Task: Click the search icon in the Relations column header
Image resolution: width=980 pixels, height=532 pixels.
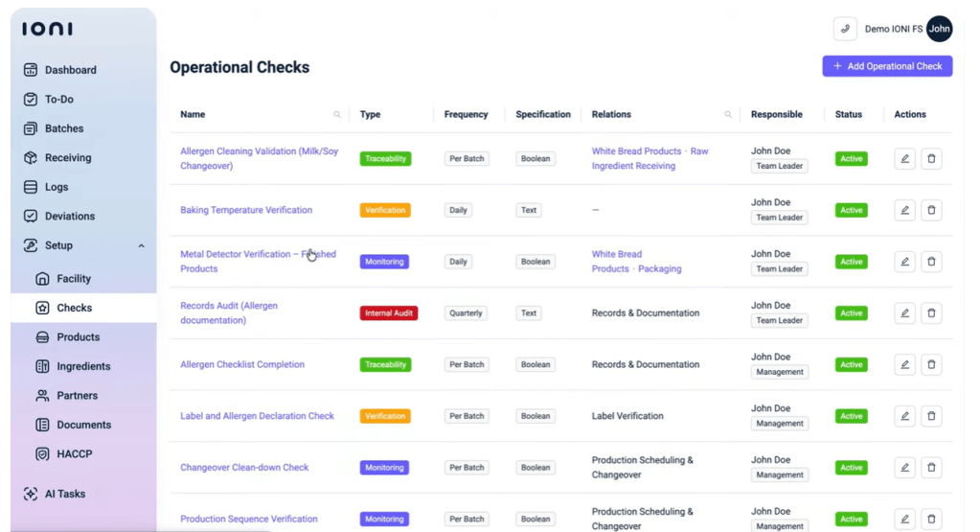Action: coord(728,114)
